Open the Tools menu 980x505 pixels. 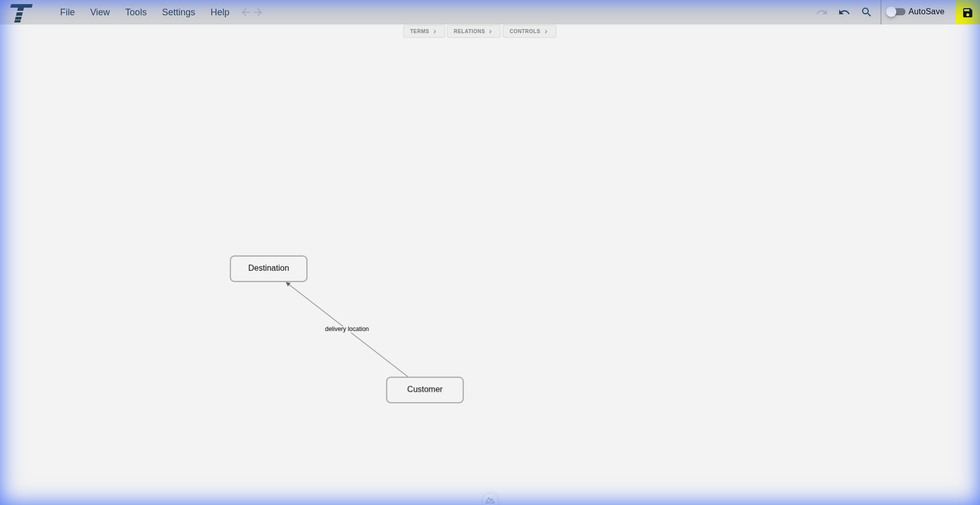pos(136,12)
